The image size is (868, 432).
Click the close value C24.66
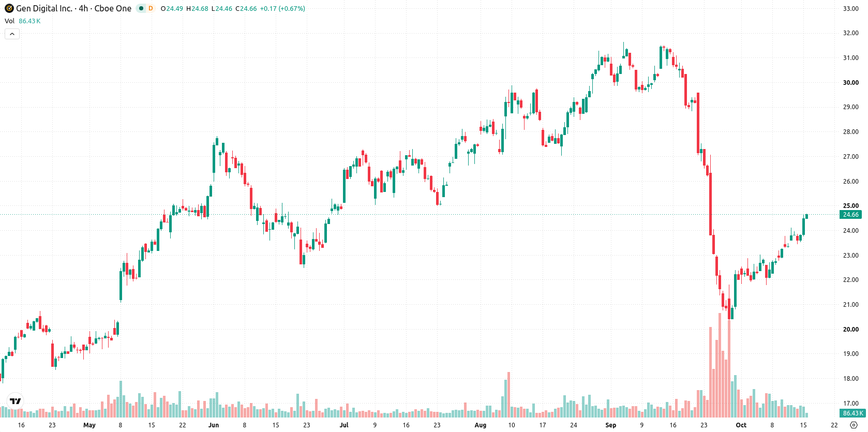246,9
